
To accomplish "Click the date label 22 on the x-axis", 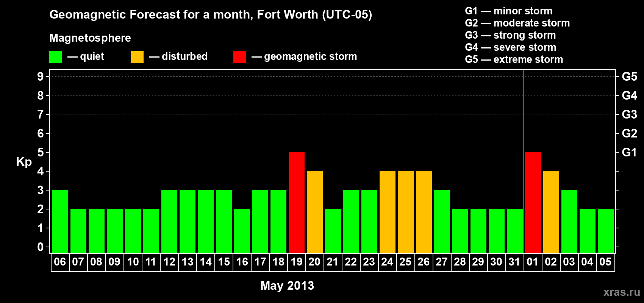I will pos(351,262).
